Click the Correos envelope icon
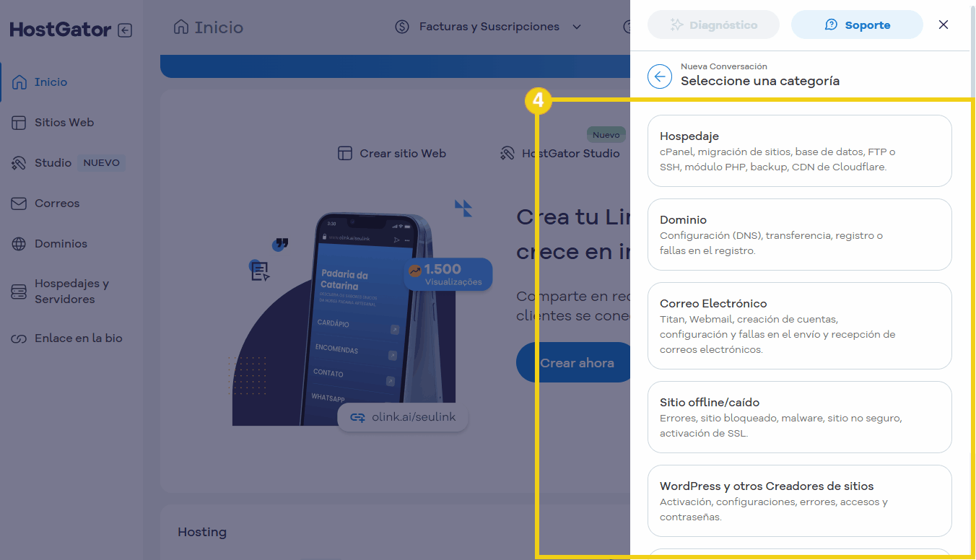Viewport: 976px width, 560px height. (x=19, y=204)
